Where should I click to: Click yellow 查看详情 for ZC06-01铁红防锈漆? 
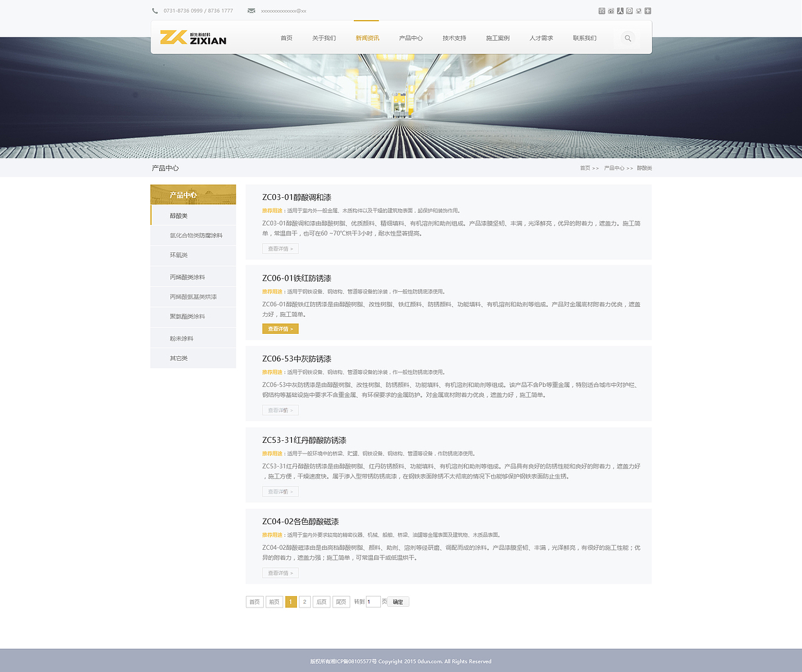click(280, 329)
